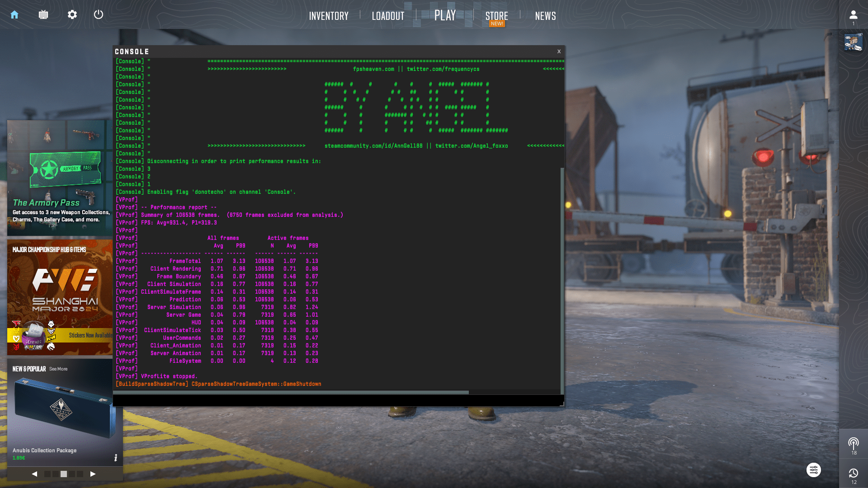The image size is (868, 488).
Task: Switch to the Play tab
Action: point(445,15)
